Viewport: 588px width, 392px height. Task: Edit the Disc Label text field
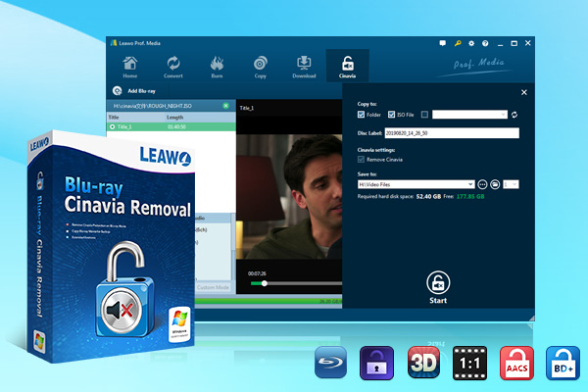452,133
